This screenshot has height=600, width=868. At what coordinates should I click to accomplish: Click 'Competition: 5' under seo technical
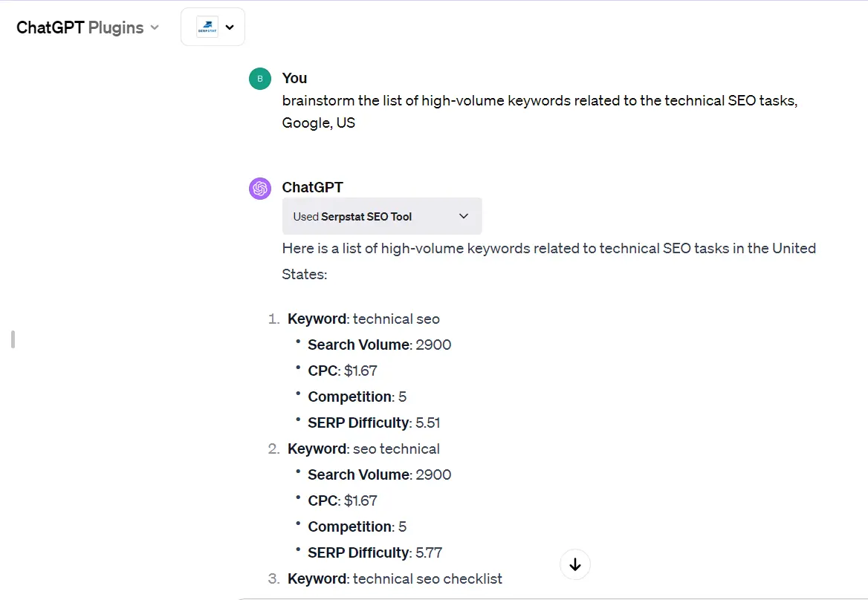click(357, 526)
